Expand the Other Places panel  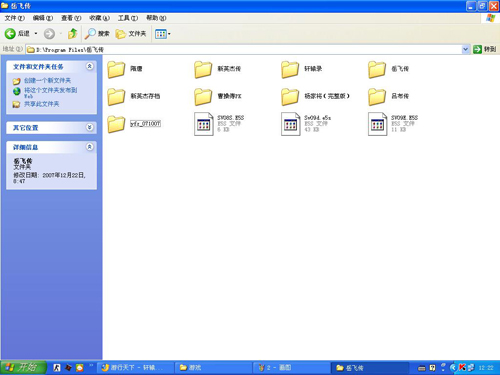tap(89, 127)
